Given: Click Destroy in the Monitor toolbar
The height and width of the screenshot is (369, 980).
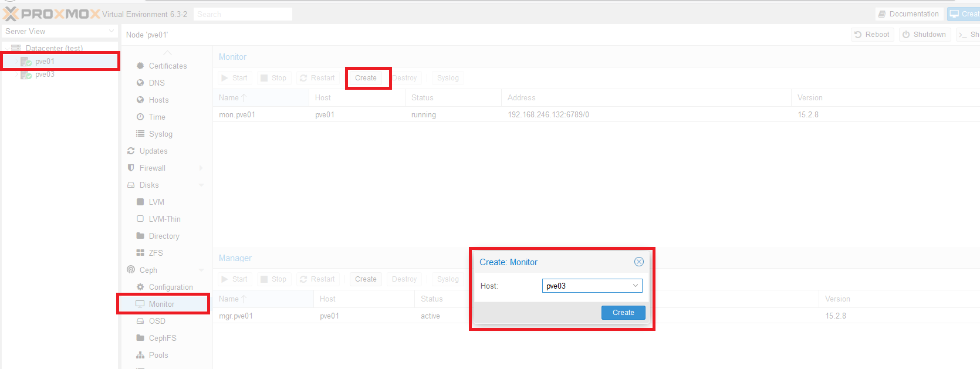Looking at the screenshot, I should [404, 78].
